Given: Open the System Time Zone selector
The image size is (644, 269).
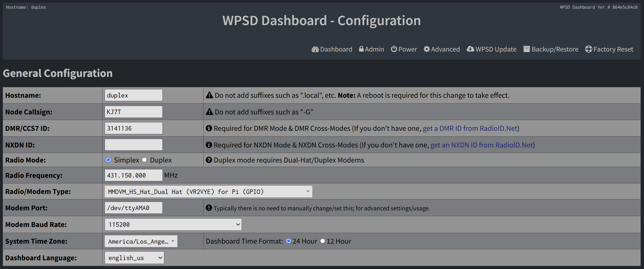Looking at the screenshot, I should click(141, 241).
